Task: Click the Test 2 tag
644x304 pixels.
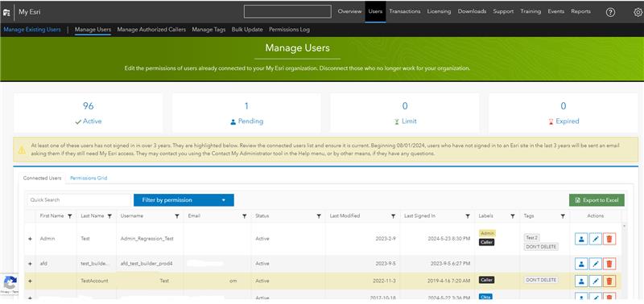Action: point(532,237)
